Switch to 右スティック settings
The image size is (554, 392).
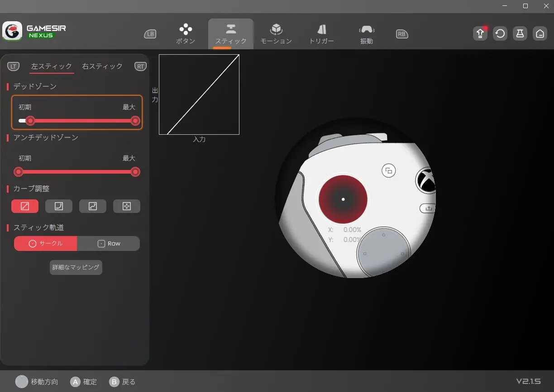pyautogui.click(x=102, y=66)
